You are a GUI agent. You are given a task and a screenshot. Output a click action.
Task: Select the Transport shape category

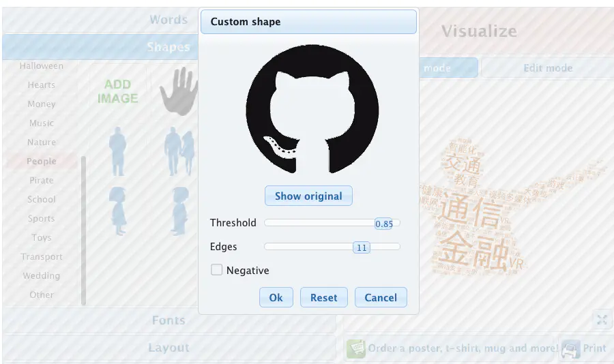(42, 257)
